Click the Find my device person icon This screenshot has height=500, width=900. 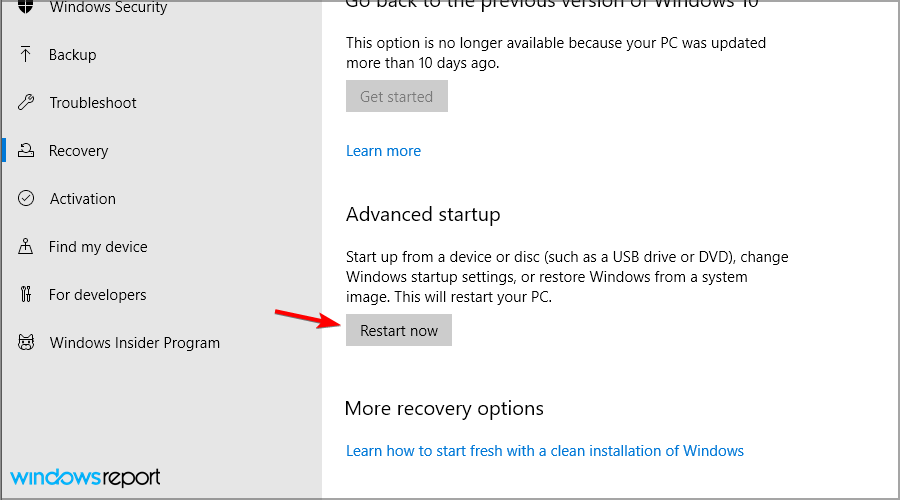click(x=27, y=247)
